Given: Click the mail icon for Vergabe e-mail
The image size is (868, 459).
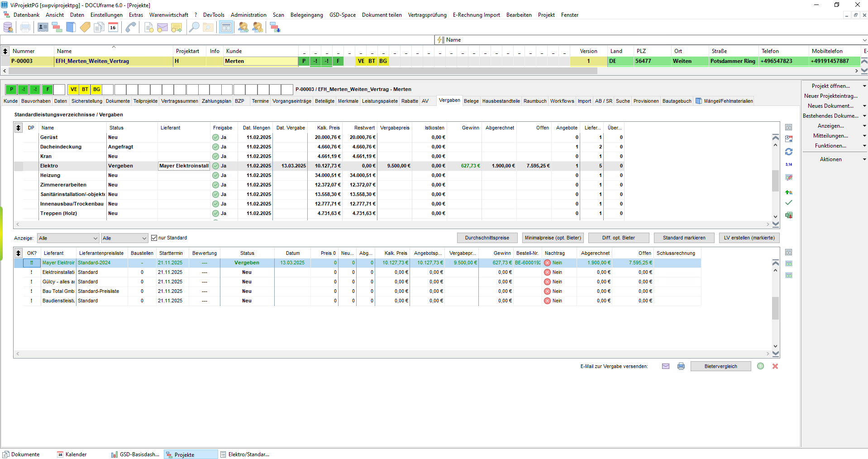Looking at the screenshot, I should (x=666, y=366).
